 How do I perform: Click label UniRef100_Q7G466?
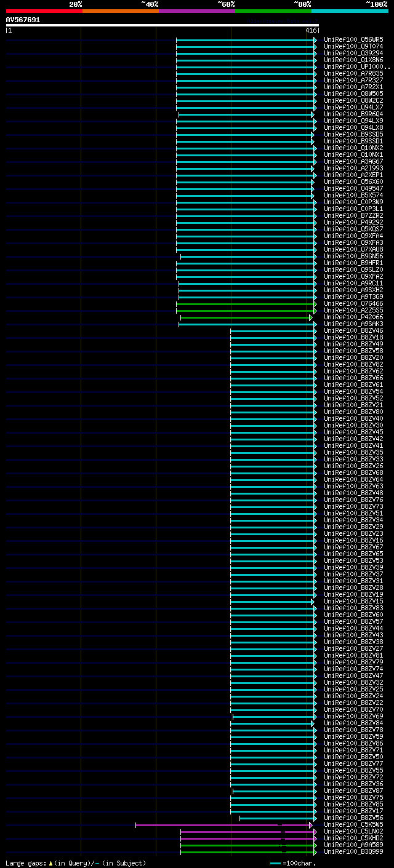click(353, 303)
